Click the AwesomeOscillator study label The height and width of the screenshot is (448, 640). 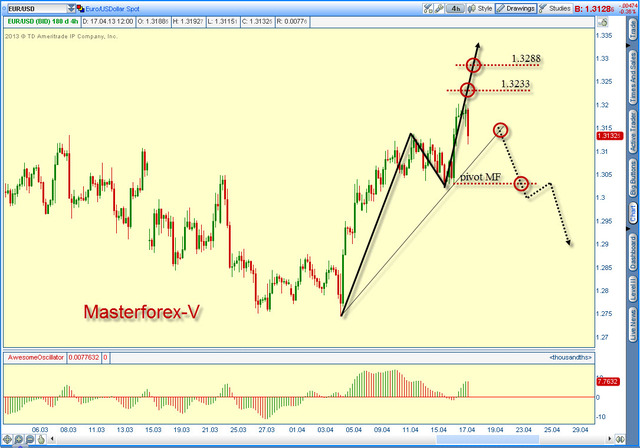tap(36, 358)
